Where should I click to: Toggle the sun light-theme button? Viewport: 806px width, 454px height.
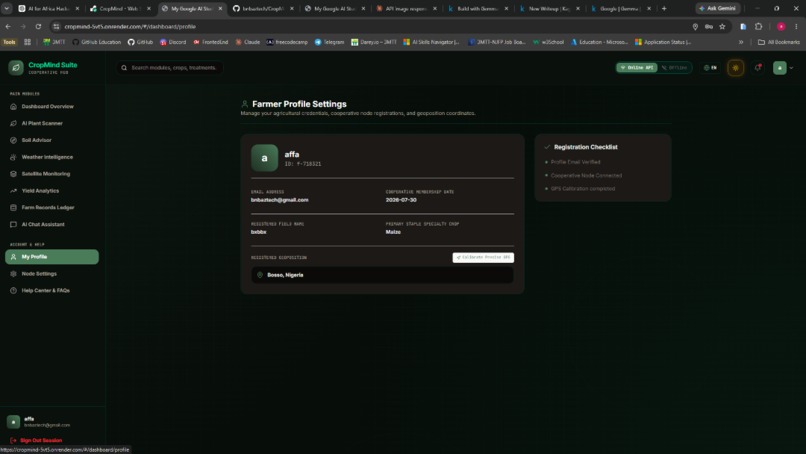pos(736,68)
